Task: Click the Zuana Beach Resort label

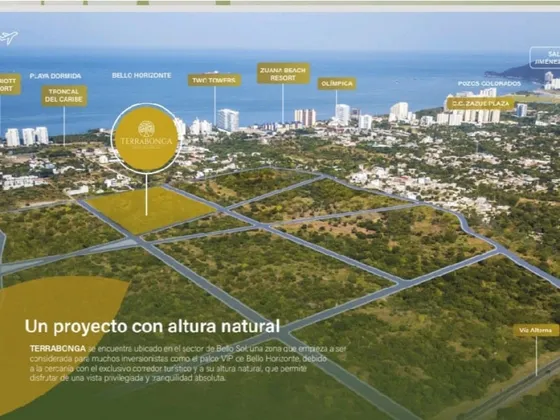Action: (x=283, y=74)
